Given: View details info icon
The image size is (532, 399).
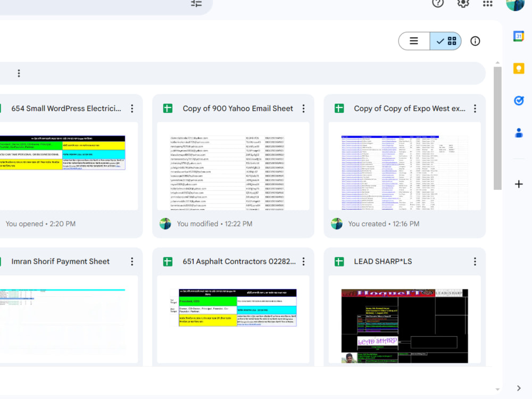Looking at the screenshot, I should click(475, 41).
